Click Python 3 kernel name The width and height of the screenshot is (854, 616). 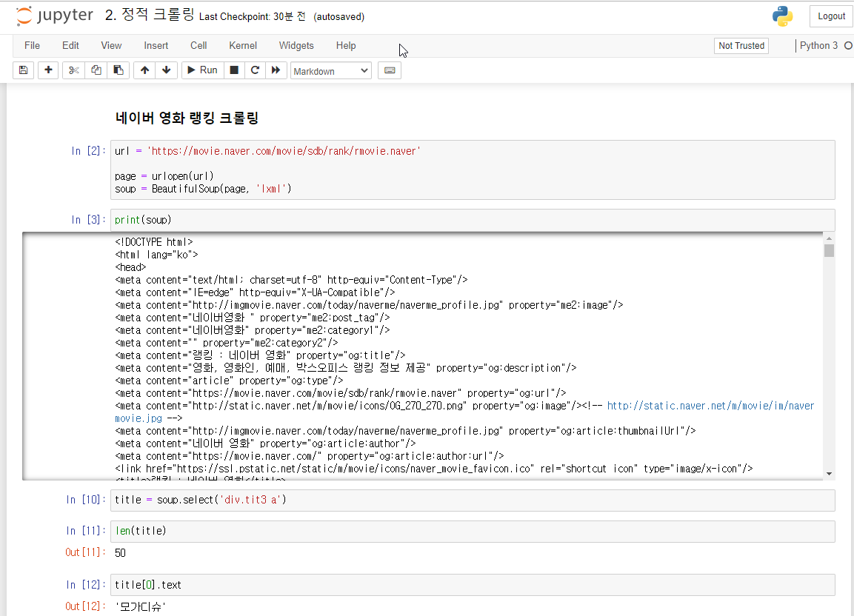(x=818, y=46)
